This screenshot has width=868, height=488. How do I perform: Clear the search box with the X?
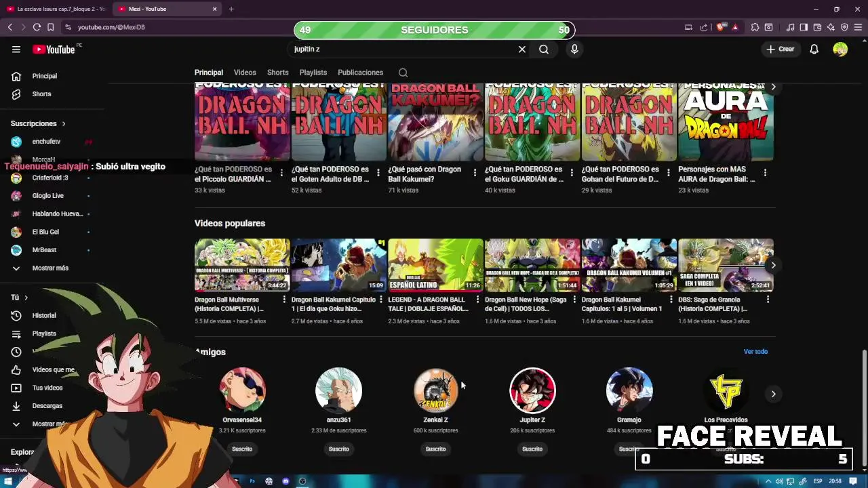(x=522, y=49)
